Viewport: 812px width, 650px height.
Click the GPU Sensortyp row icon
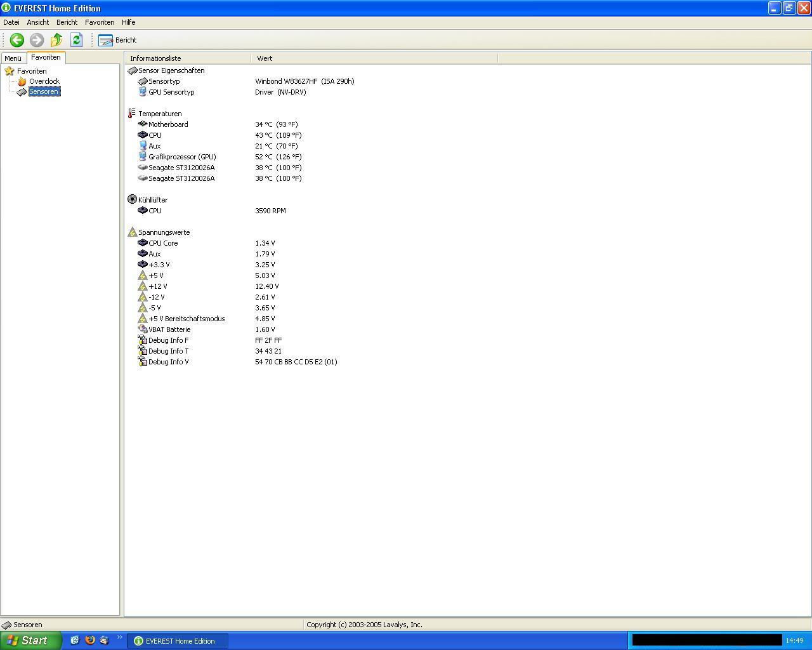143,92
